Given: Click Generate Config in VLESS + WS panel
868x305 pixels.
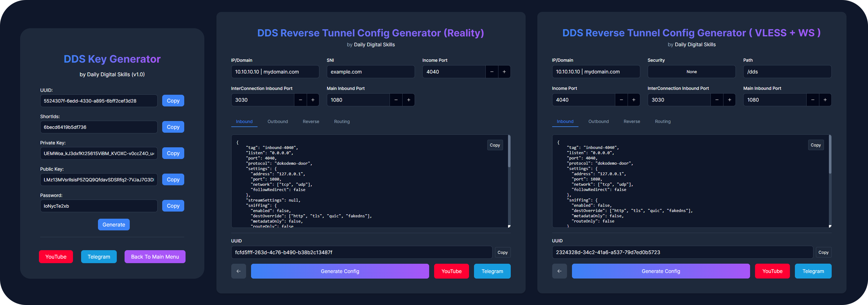Looking at the screenshot, I should point(661,271).
